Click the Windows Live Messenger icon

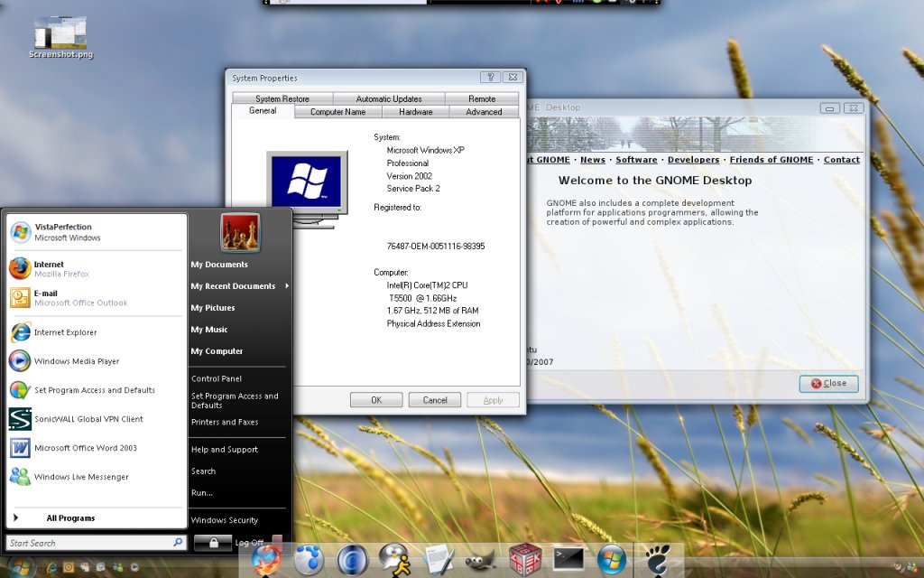[x=20, y=477]
